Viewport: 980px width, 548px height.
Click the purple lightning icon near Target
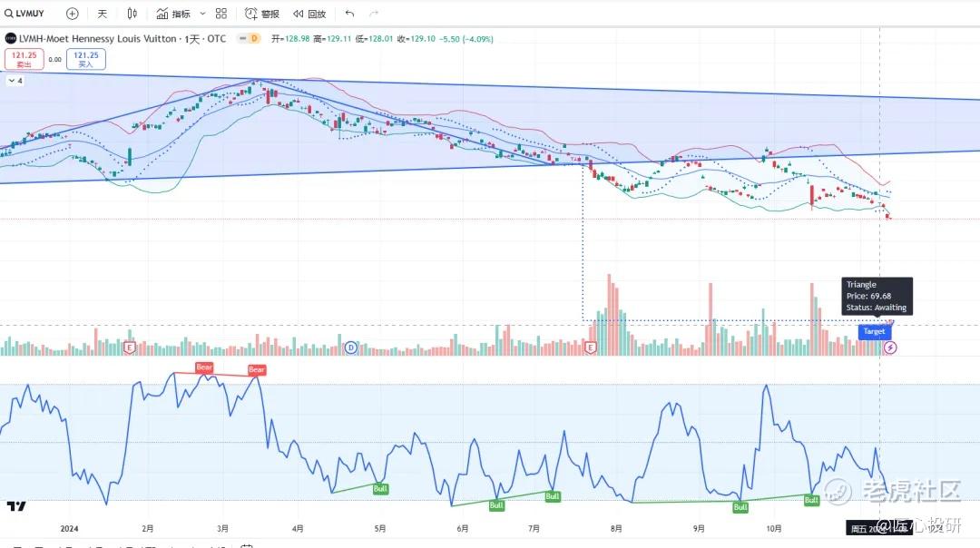coord(890,347)
